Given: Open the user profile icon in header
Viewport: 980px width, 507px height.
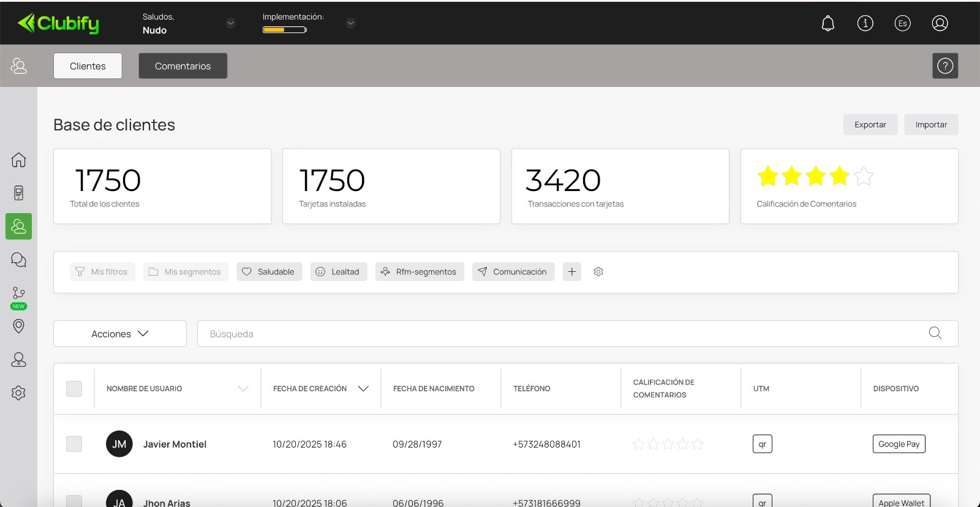Looking at the screenshot, I should coord(940,23).
